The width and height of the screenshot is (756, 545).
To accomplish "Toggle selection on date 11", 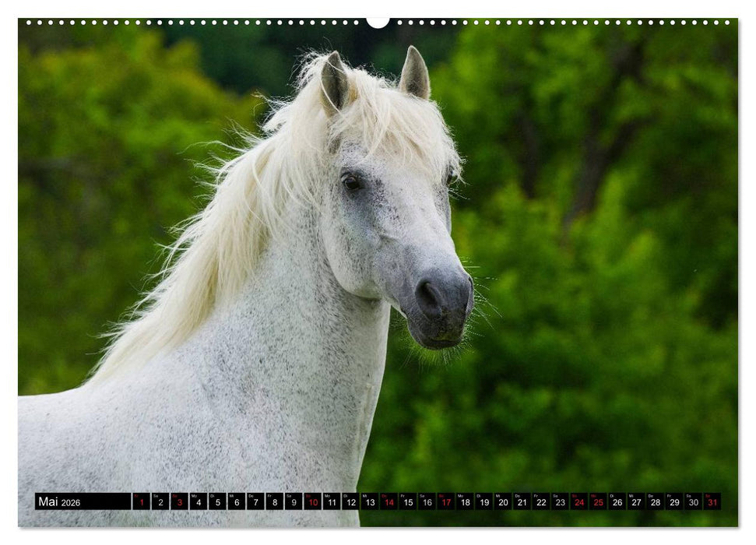I will tap(332, 503).
